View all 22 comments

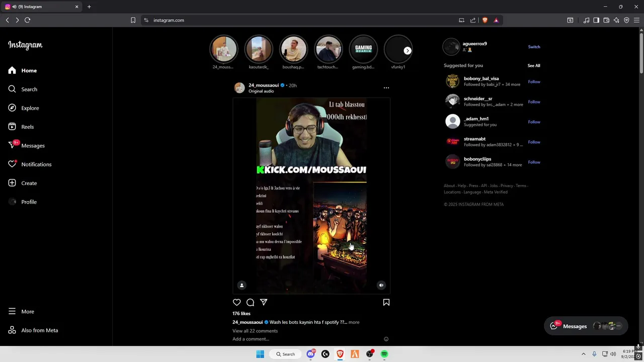pos(255,331)
